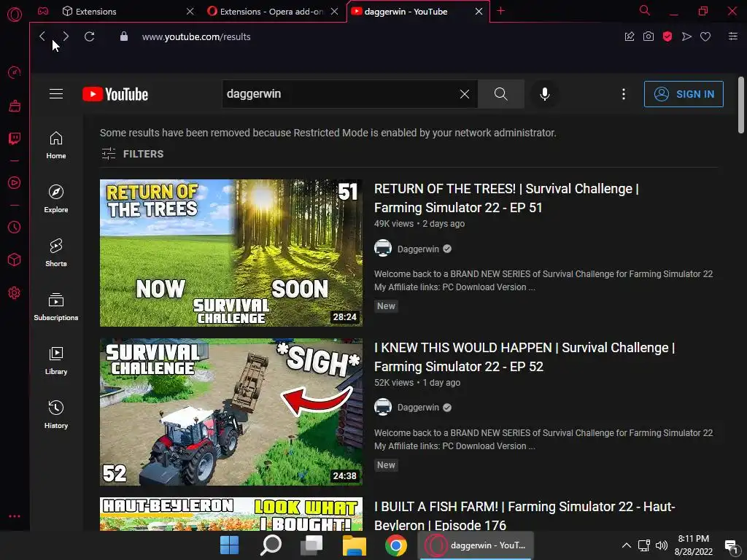Viewport: 747px width, 560px height.
Task: Go to YouTube Home in sidebar
Action: pos(56,145)
